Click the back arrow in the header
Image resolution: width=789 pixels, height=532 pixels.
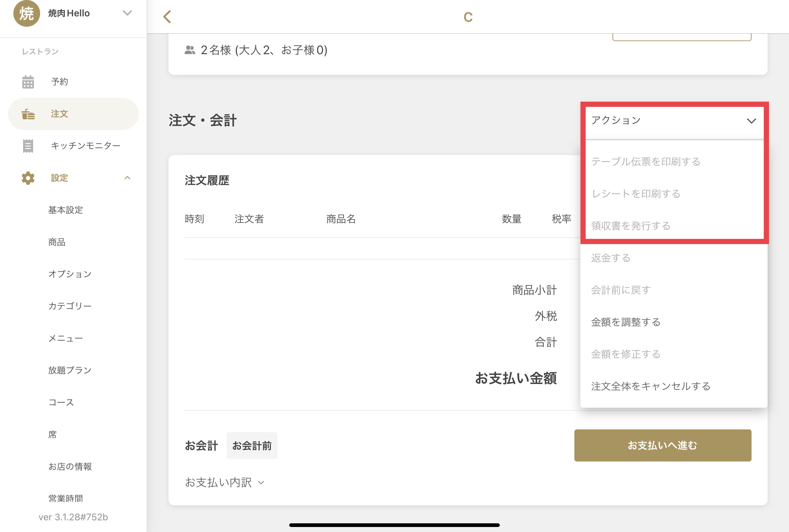[x=167, y=17]
